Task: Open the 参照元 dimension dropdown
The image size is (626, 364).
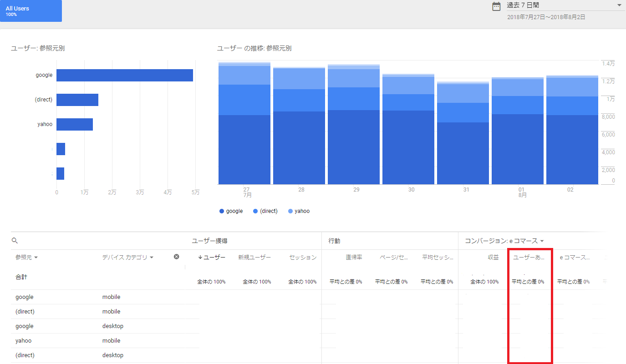Action: [x=26, y=258]
